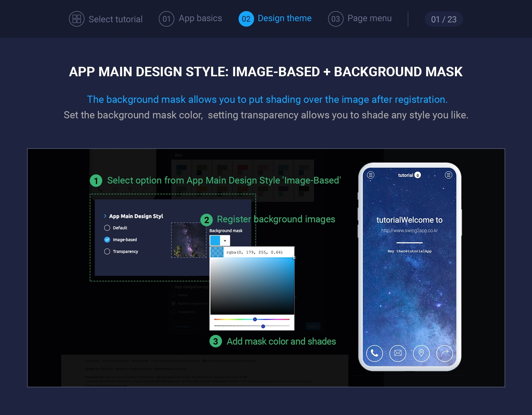Collapse the App Main Design Style chevron

coord(105,216)
